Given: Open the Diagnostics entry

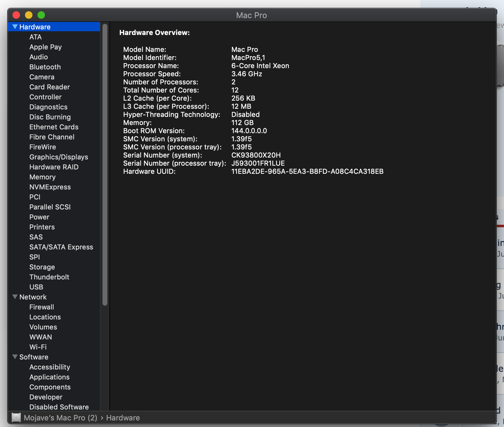Looking at the screenshot, I should pos(48,107).
